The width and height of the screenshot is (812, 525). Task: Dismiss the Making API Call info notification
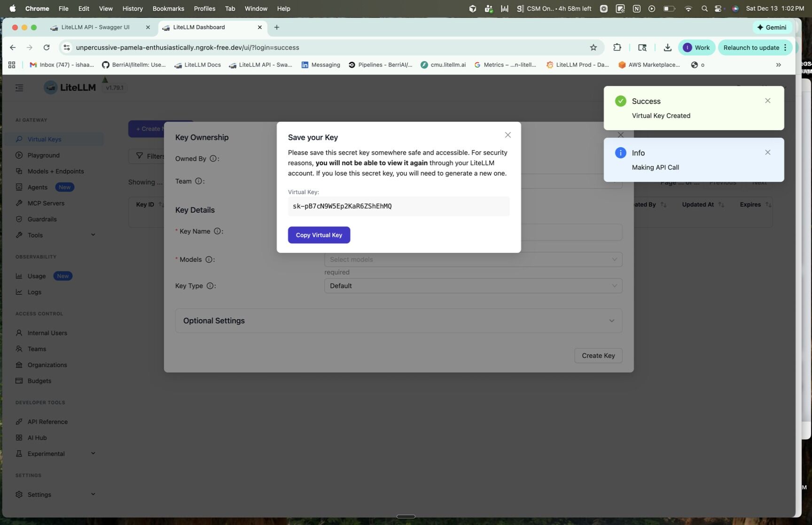[767, 152]
